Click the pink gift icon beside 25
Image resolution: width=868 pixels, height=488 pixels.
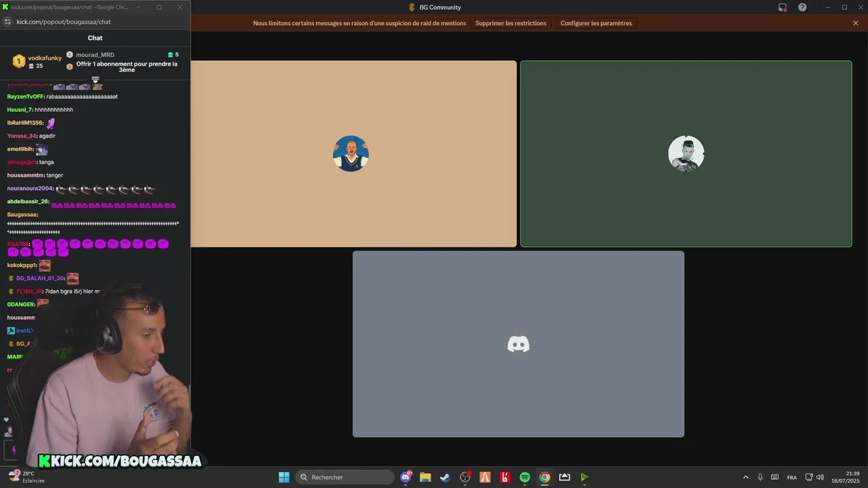(x=31, y=66)
